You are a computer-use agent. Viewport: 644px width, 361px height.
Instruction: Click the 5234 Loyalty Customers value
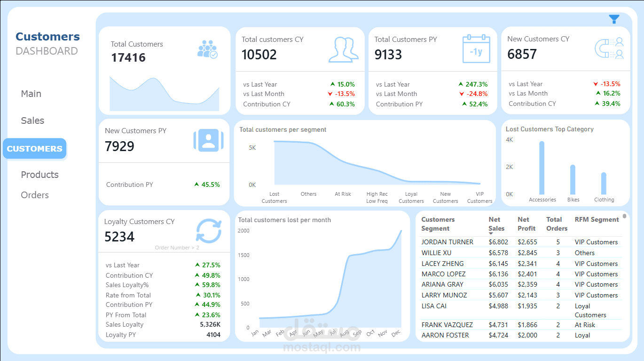119,237
